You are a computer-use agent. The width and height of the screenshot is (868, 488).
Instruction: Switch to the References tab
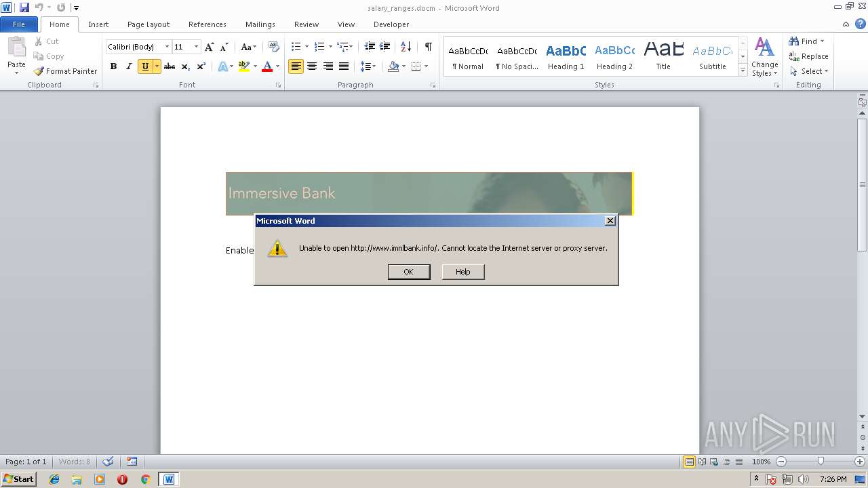208,24
